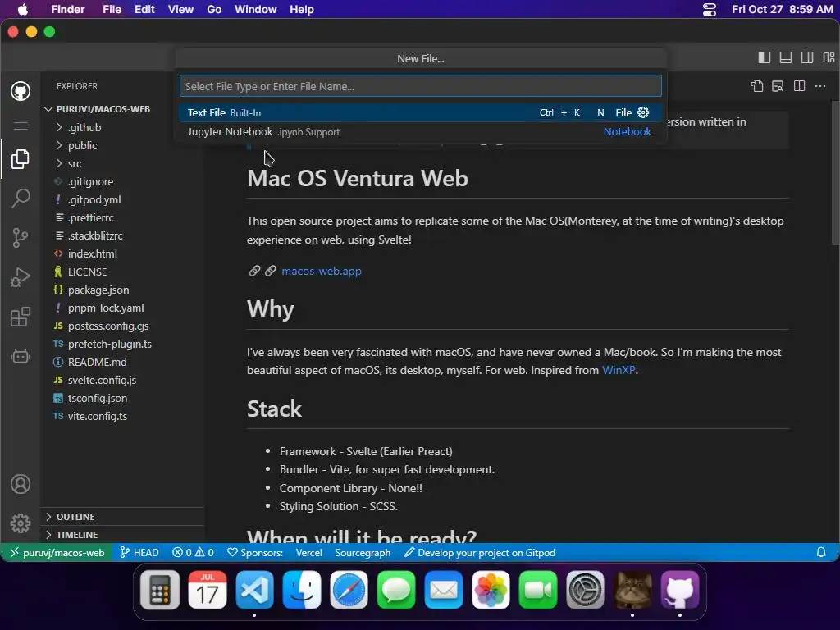This screenshot has width=840, height=630.
Task: Select Text File Built-In option
Action: pyautogui.click(x=421, y=112)
